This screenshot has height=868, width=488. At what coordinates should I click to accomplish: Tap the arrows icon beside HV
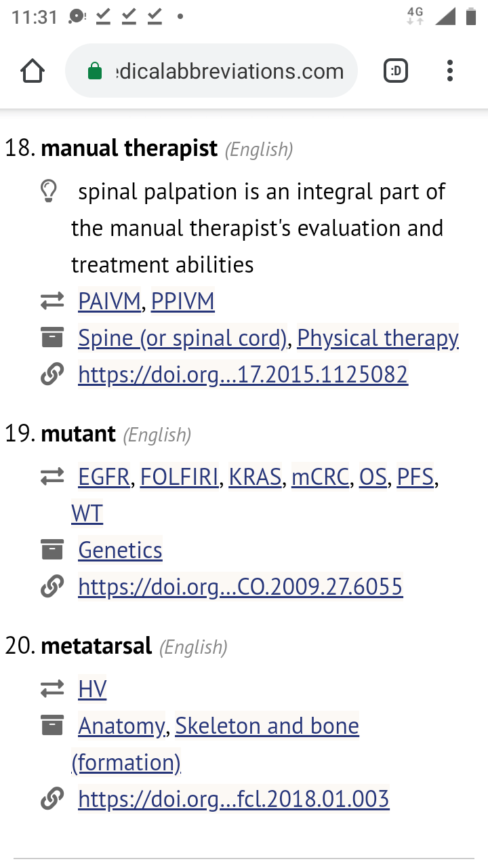(x=52, y=690)
